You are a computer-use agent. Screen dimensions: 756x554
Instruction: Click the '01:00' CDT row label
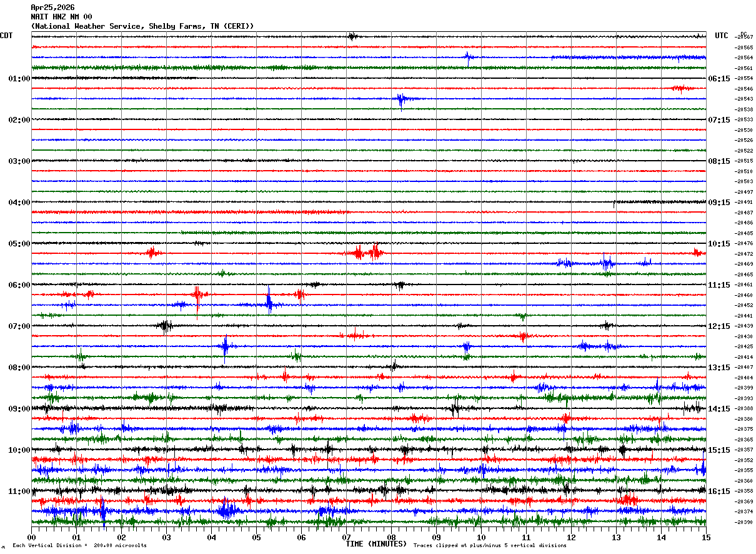pyautogui.click(x=19, y=79)
